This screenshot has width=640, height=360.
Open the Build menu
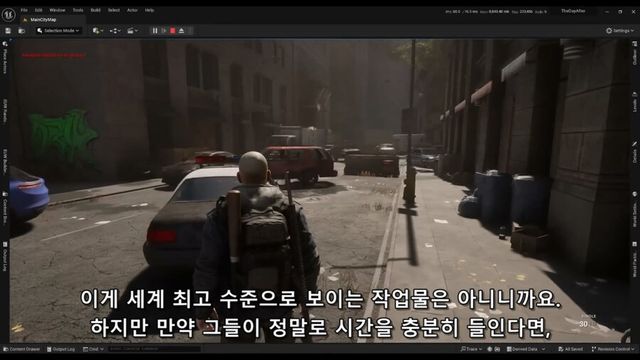click(x=96, y=10)
